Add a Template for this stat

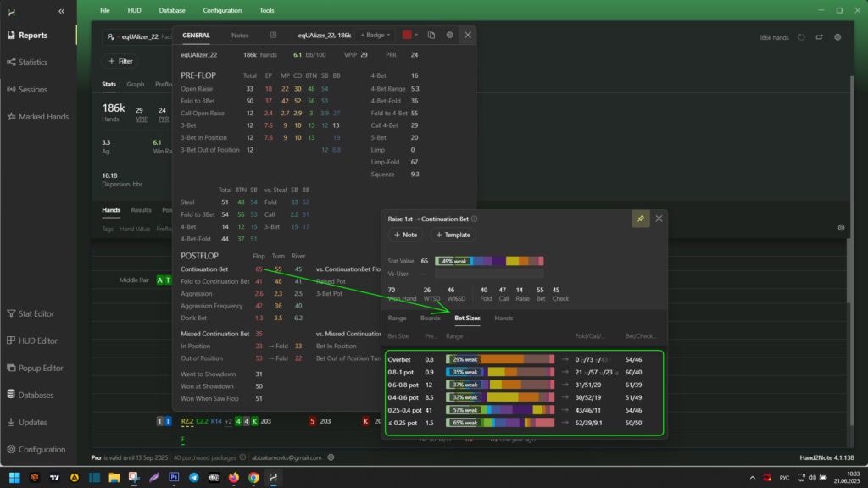(453, 235)
